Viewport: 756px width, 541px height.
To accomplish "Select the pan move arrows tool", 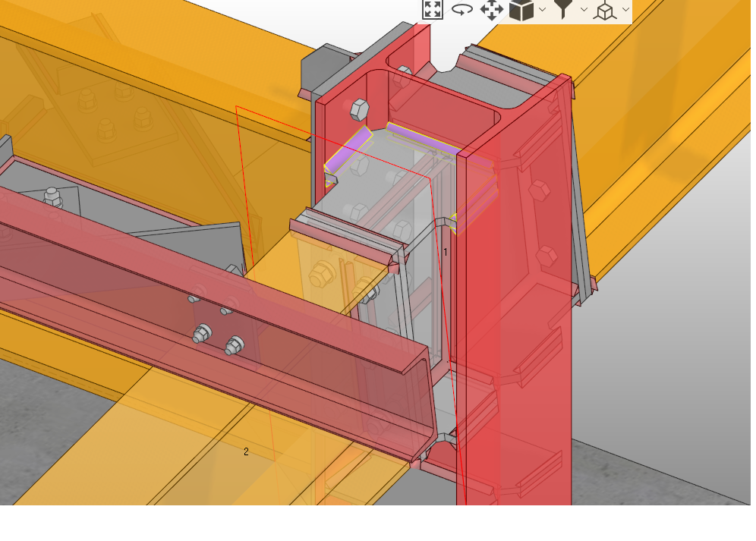I will pyautogui.click(x=492, y=11).
